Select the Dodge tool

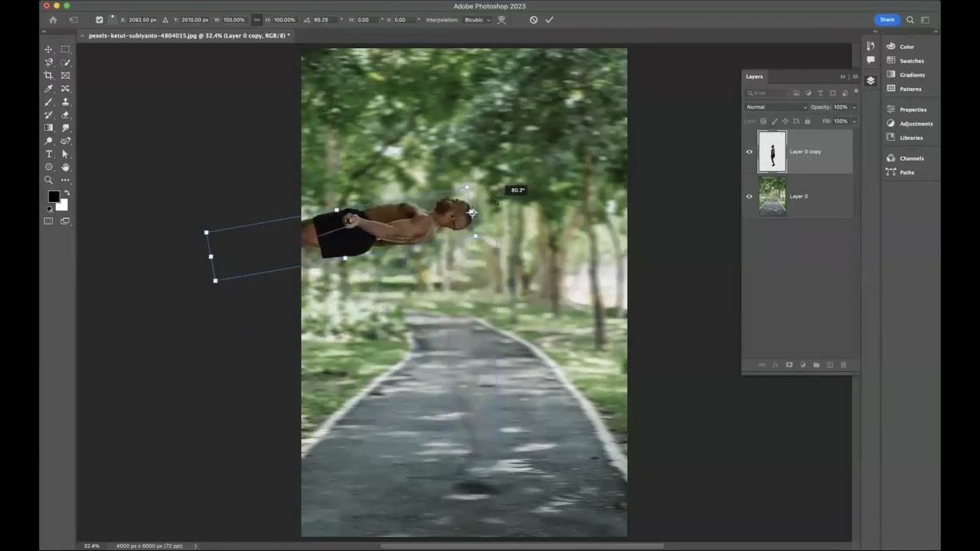(49, 141)
